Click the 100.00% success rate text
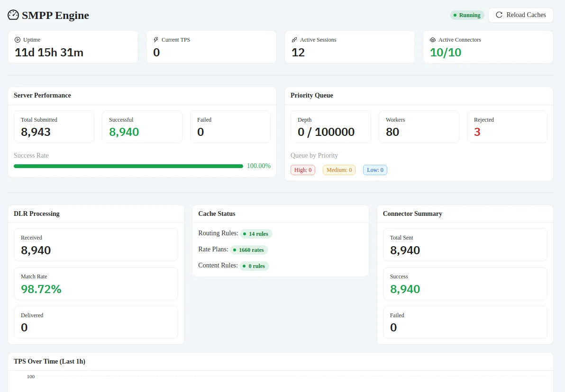The height and width of the screenshot is (392, 565). pyautogui.click(x=259, y=166)
